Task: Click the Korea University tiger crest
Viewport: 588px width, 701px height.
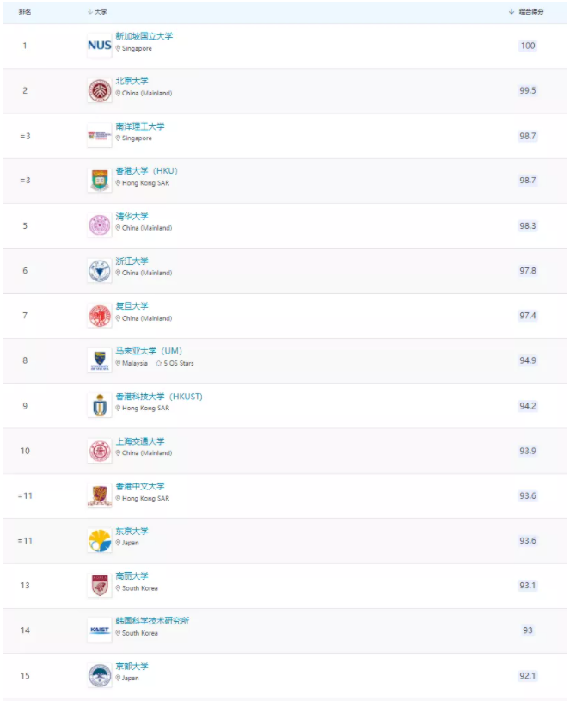Action: click(99, 585)
